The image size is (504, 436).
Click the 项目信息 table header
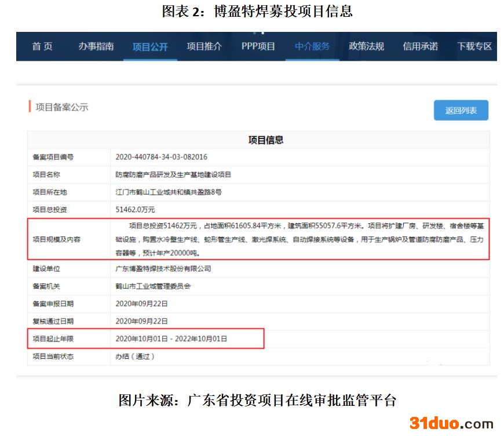coord(265,140)
